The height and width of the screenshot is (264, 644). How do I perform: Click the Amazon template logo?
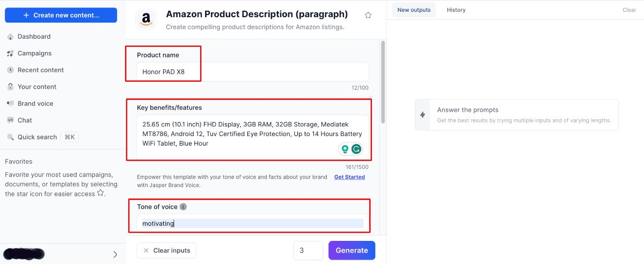click(x=145, y=19)
